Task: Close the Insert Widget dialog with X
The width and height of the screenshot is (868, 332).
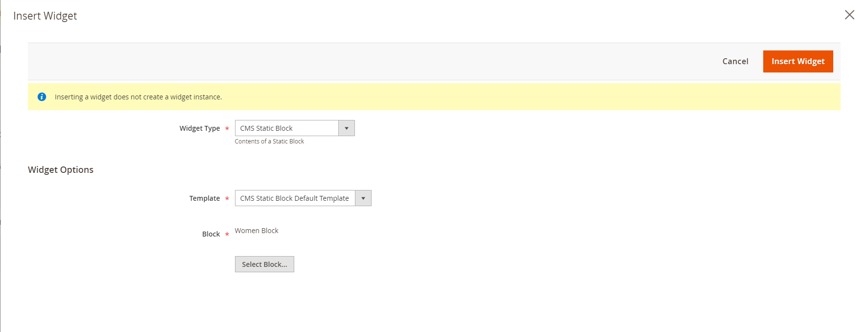Action: coord(849,15)
